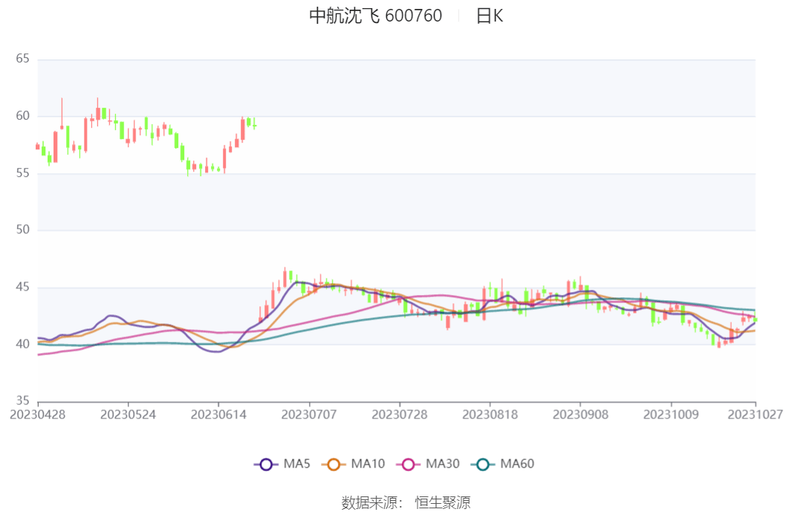Screen dimensions: 812x512
Task: Click the x-axis date 20230707
Action: [x=309, y=415]
